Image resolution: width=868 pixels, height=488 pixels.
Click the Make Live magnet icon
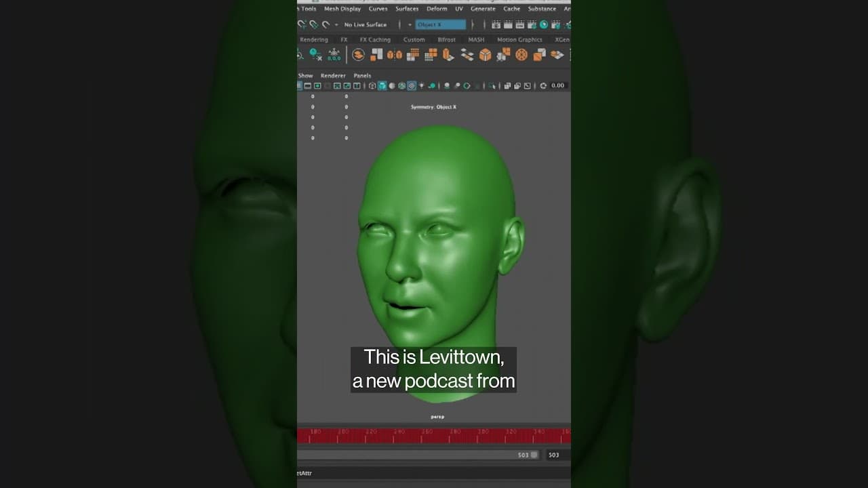coord(326,24)
